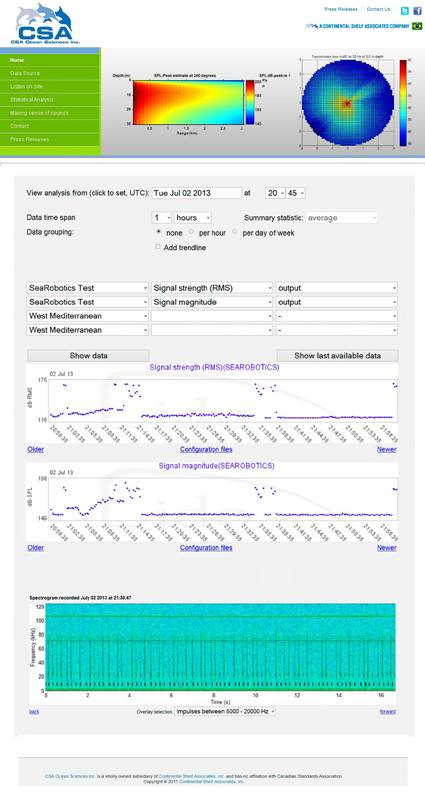Open the time span number dropdown
Image resolution: width=425 pixels, height=794 pixels.
(162, 218)
